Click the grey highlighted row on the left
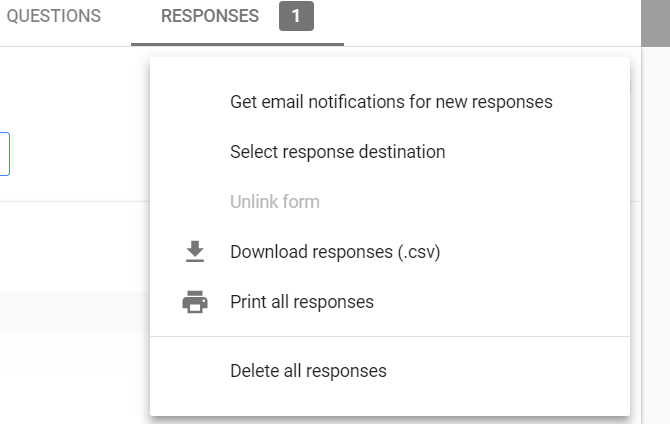Image resolution: width=670 pixels, height=424 pixels. 70,312
